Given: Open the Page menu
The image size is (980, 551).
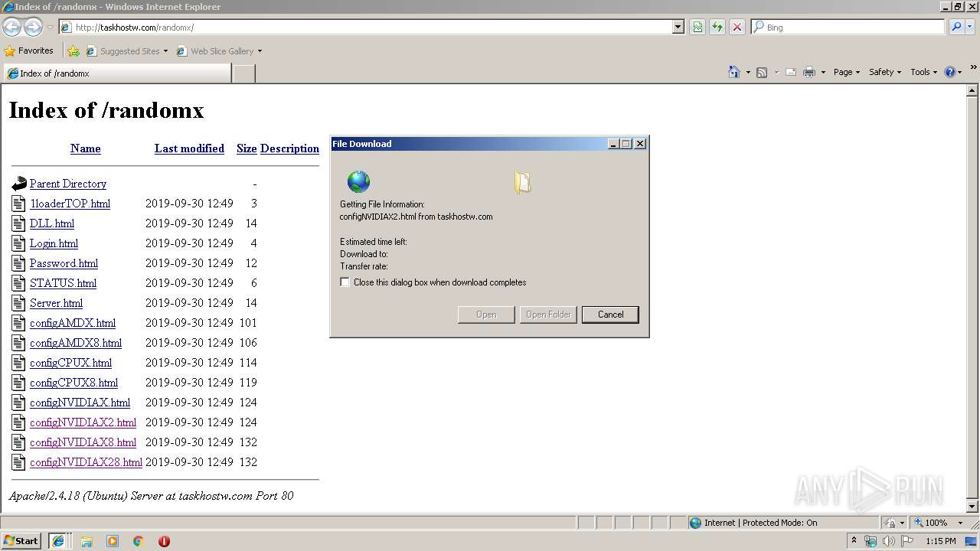Looking at the screenshot, I should [x=846, y=72].
